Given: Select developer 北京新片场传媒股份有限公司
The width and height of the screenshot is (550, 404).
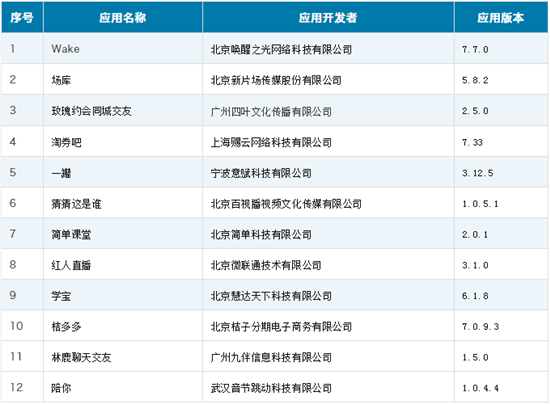Looking at the screenshot, I should 276,80.
